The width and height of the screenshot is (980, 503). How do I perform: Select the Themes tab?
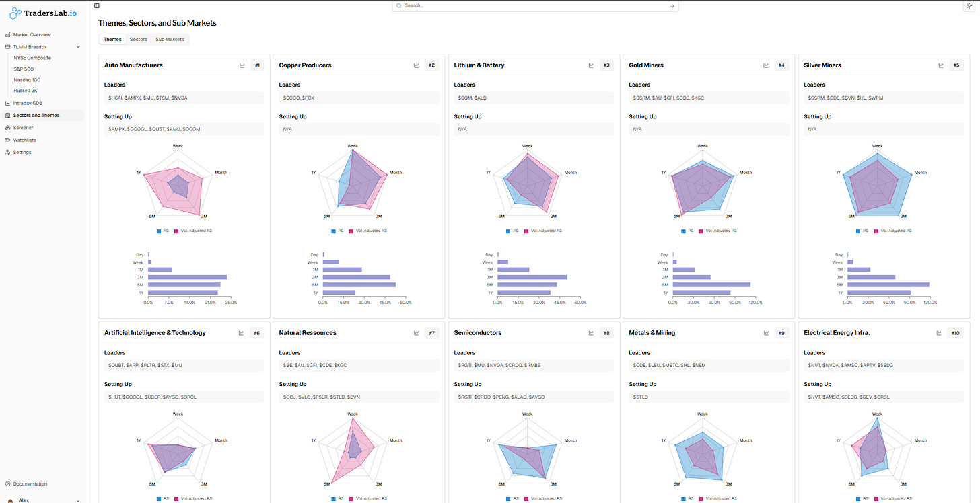[x=112, y=40]
